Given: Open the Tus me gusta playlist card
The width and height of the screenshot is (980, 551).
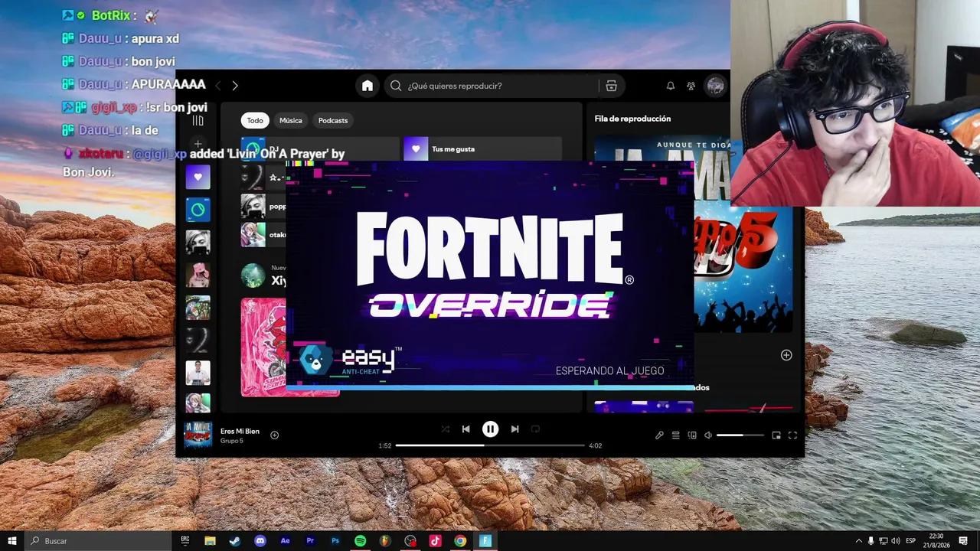Looking at the screenshot, I should [482, 149].
